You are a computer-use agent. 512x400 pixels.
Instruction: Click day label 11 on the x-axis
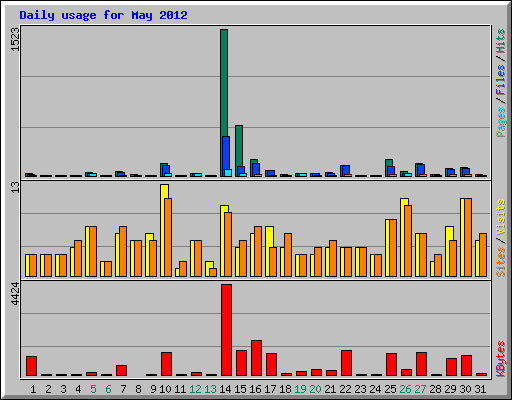(180, 389)
